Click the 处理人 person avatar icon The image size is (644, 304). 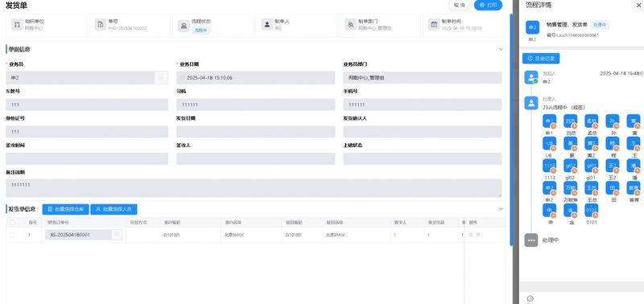531,103
